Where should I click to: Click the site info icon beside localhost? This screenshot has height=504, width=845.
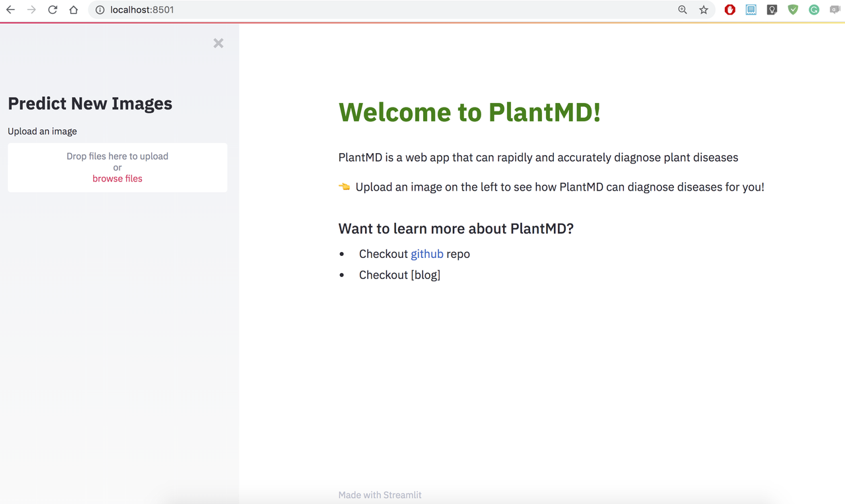pyautogui.click(x=100, y=10)
